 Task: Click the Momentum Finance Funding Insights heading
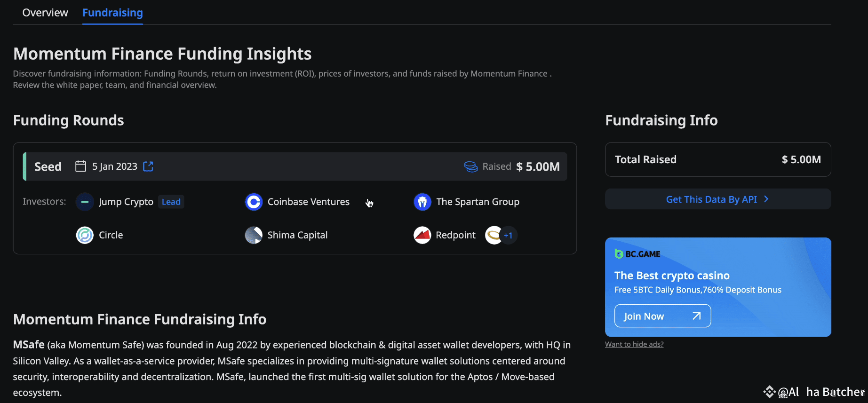coord(162,54)
